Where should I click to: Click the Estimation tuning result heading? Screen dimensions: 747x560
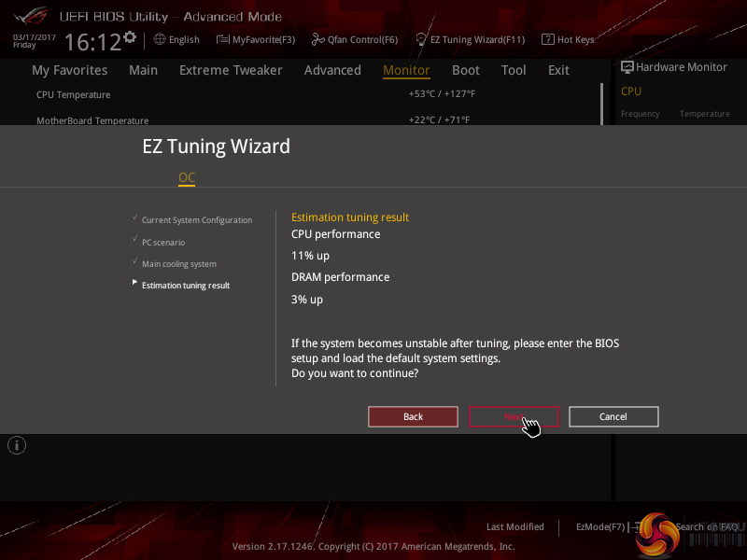click(349, 217)
